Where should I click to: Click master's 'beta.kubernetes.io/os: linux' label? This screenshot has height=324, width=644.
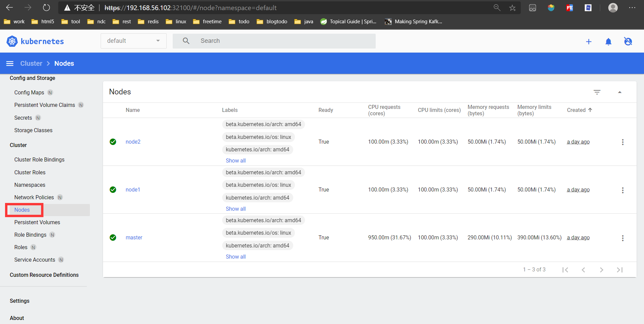tap(258, 233)
